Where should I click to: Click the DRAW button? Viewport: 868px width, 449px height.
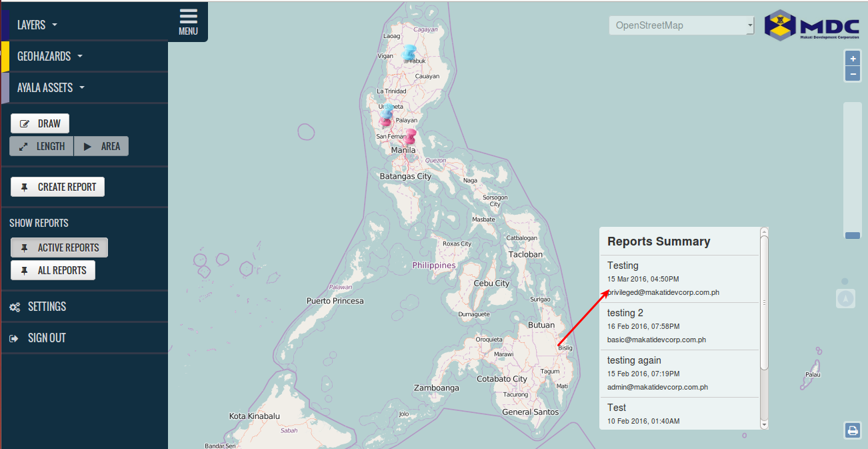(x=40, y=123)
